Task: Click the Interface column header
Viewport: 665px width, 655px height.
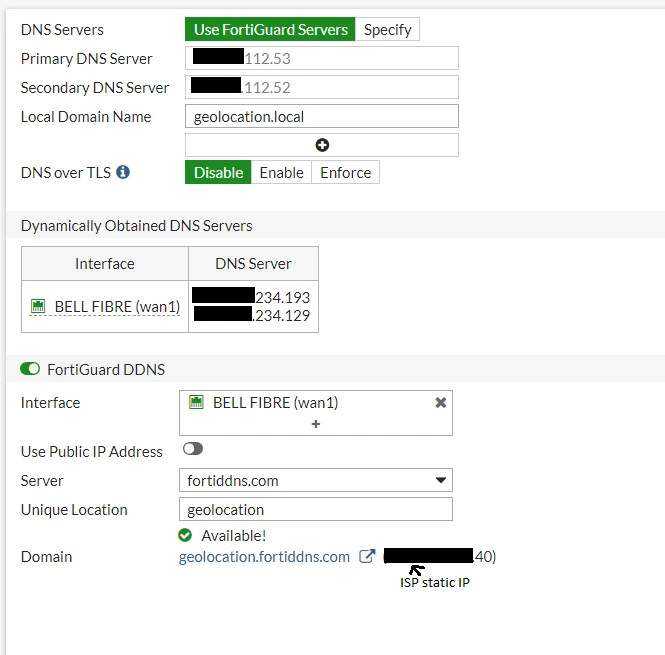Action: coord(105,263)
